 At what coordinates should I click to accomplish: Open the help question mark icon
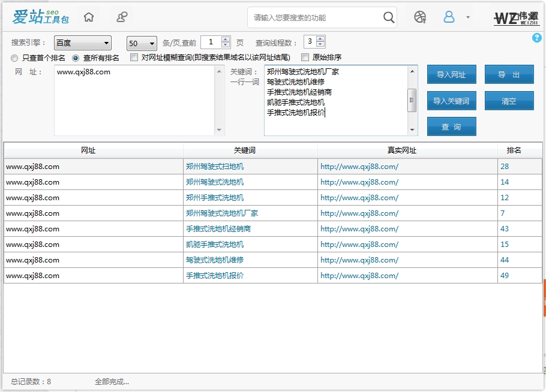tap(537, 38)
